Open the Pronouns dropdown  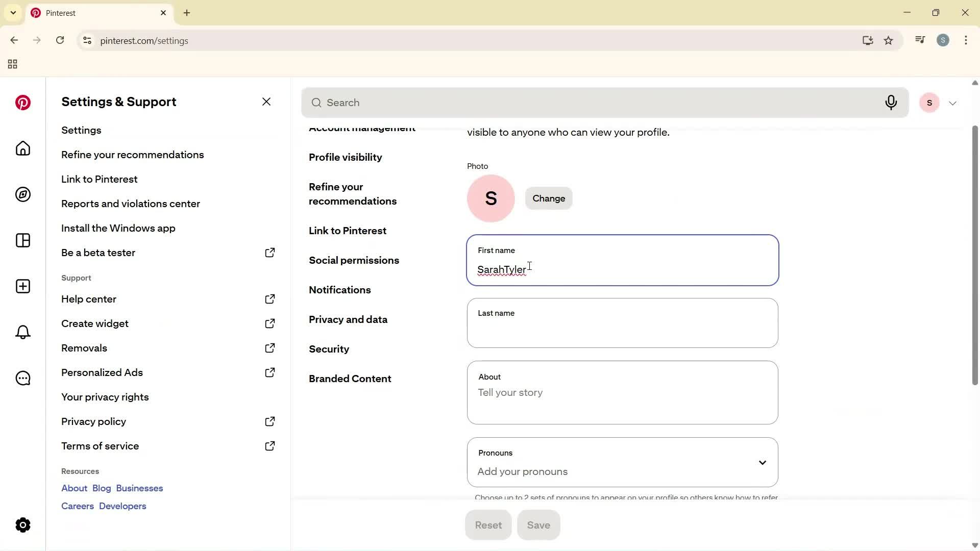click(762, 462)
